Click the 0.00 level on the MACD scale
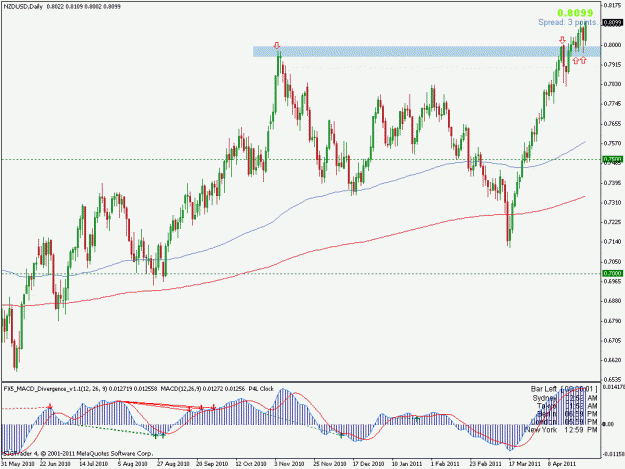625x469 pixels. 608,424
